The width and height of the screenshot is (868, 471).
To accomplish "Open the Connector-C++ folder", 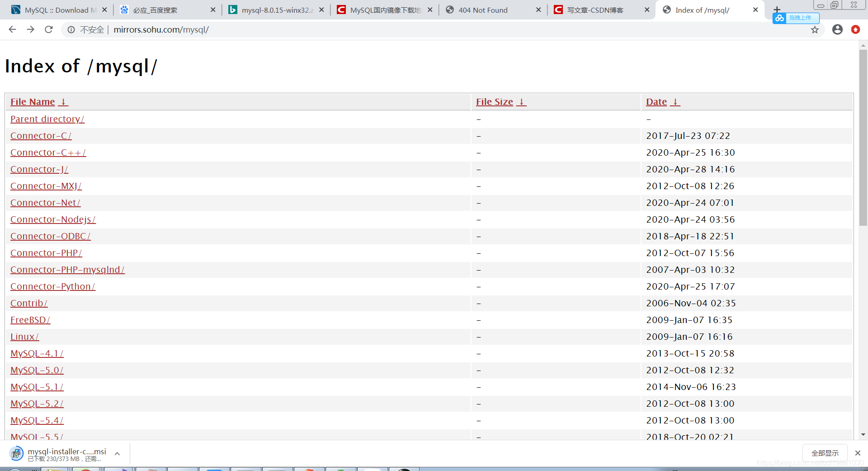I will click(48, 152).
